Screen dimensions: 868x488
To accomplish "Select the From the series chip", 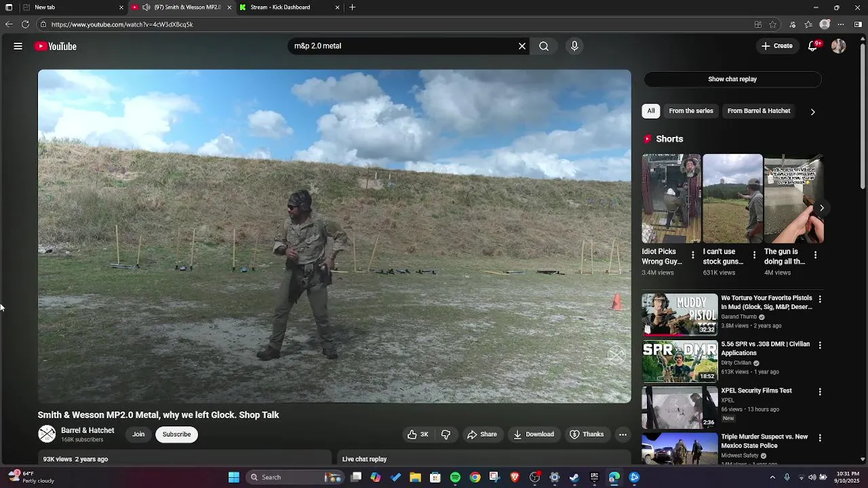I will point(691,111).
